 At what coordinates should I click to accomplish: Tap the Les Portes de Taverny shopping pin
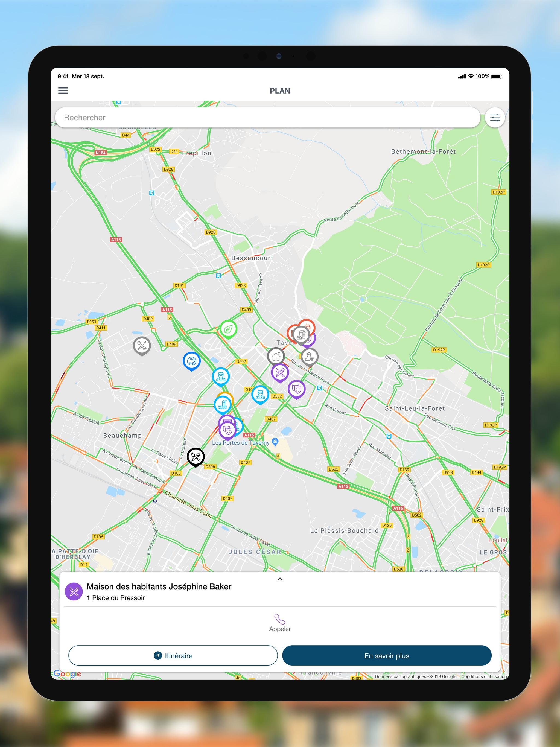point(275,442)
